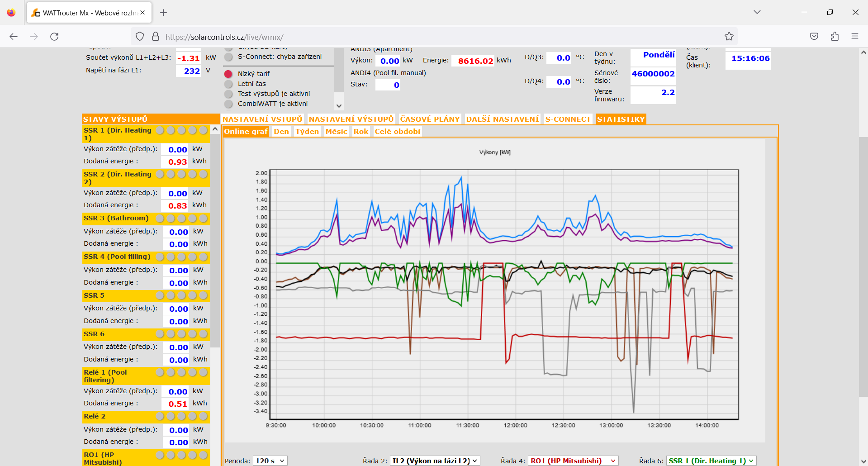Image resolution: width=868 pixels, height=466 pixels.
Task: Click the back navigation arrow
Action: tap(13, 37)
